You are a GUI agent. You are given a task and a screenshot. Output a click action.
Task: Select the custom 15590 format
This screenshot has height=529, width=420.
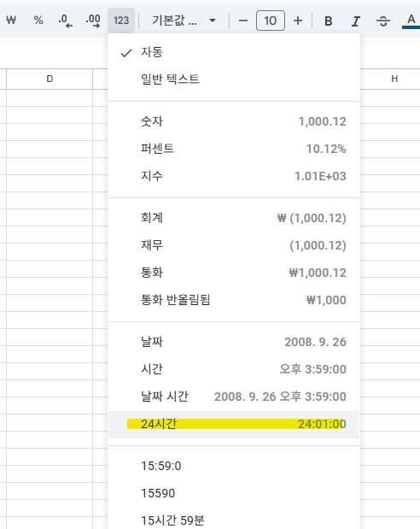point(234,493)
